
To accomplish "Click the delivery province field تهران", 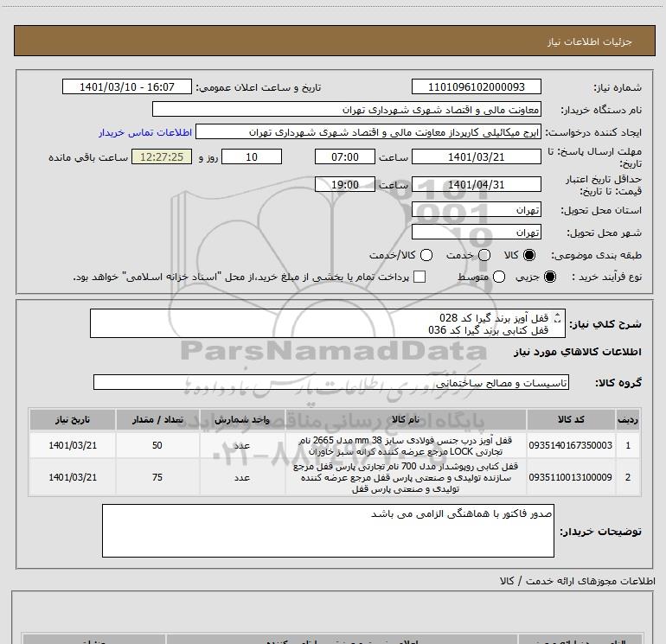I will [476, 209].
